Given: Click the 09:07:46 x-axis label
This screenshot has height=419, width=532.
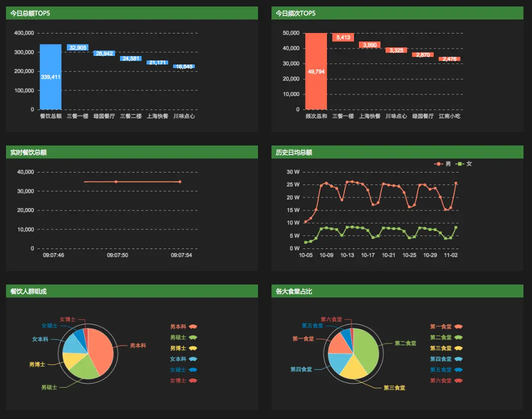Looking at the screenshot, I should click(53, 255).
